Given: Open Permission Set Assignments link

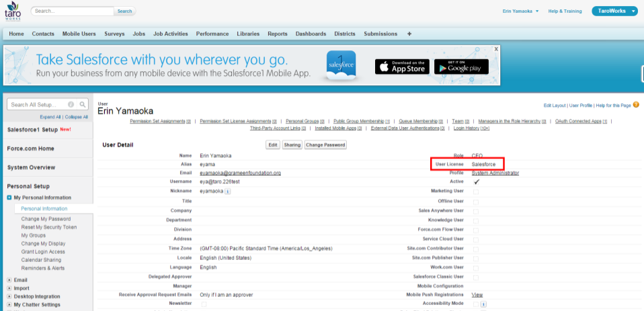Looking at the screenshot, I should [161, 121].
